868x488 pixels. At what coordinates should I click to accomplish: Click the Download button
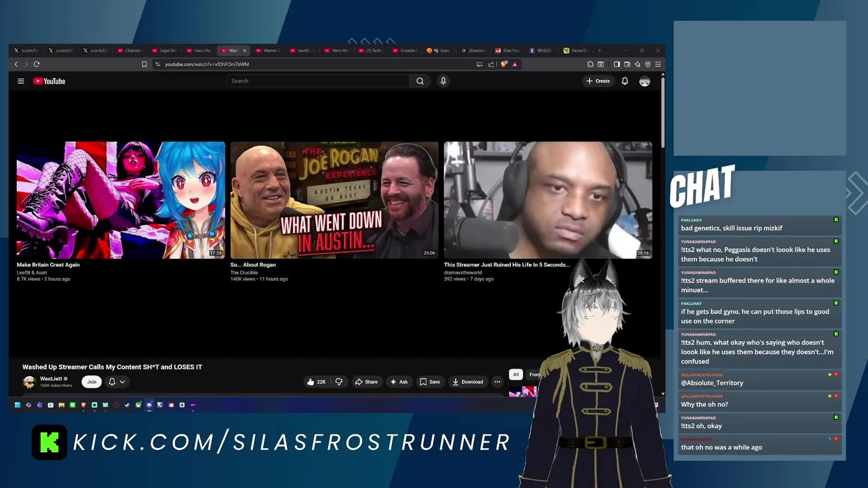coord(468,382)
